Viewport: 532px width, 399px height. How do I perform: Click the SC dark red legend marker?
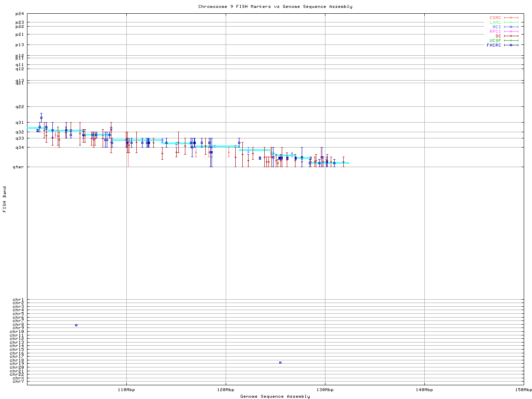pos(511,36)
